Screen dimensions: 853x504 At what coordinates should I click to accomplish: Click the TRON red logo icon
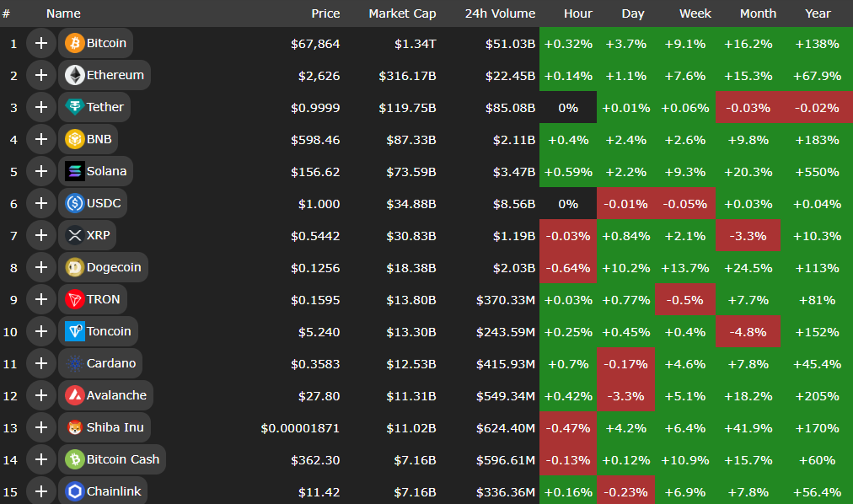point(75,299)
